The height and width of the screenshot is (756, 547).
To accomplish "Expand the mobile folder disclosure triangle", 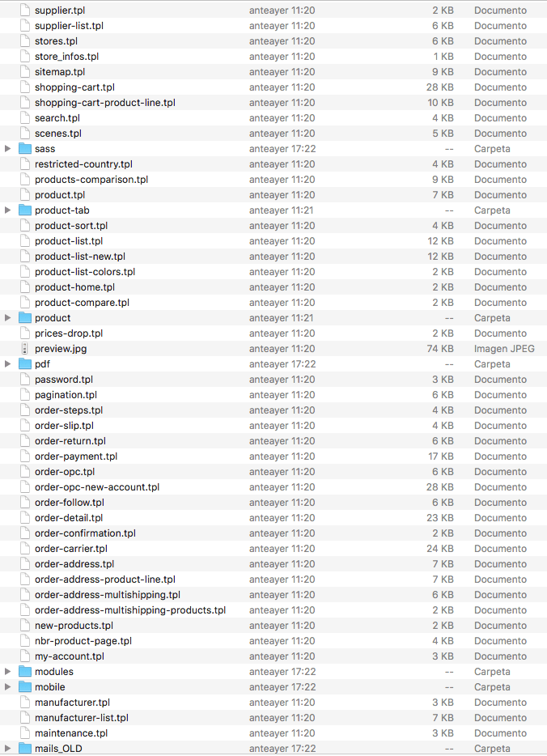I will pos(8,687).
